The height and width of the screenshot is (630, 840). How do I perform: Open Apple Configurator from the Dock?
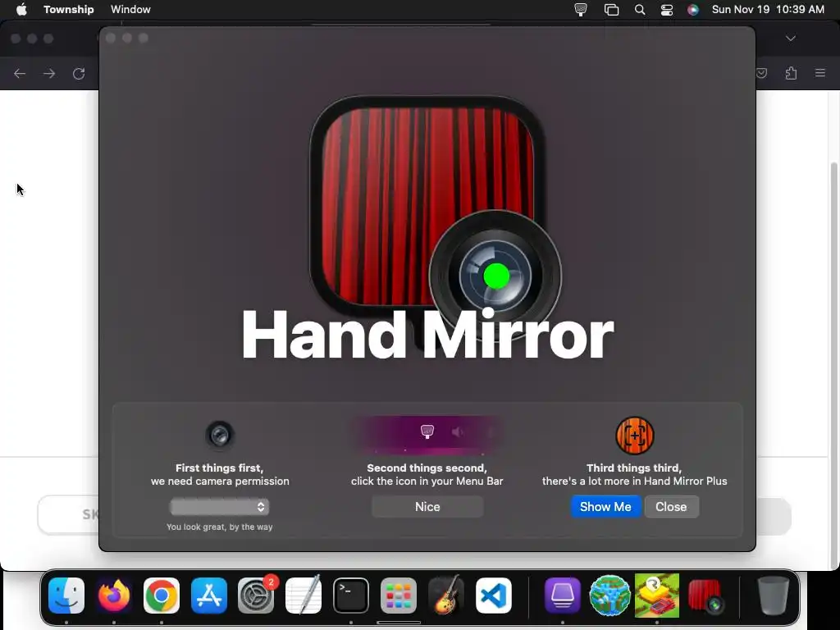tap(563, 596)
